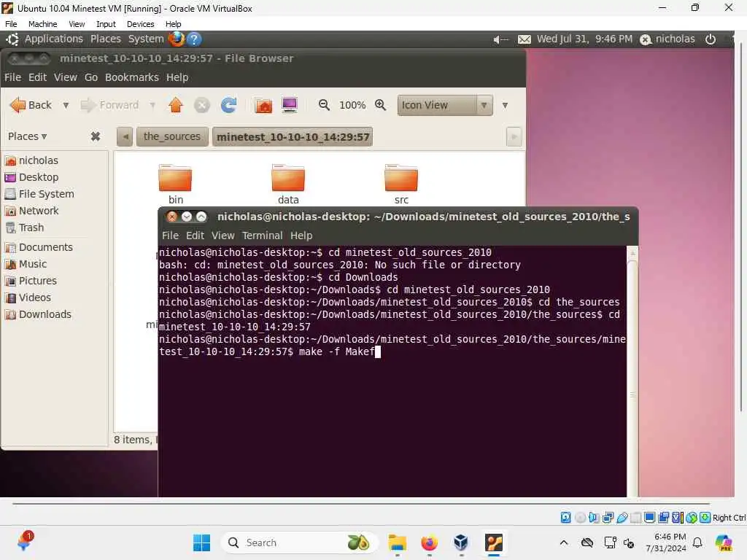Click the path bar right scroll arrow
Screen dimensions: 747x560
(x=514, y=137)
